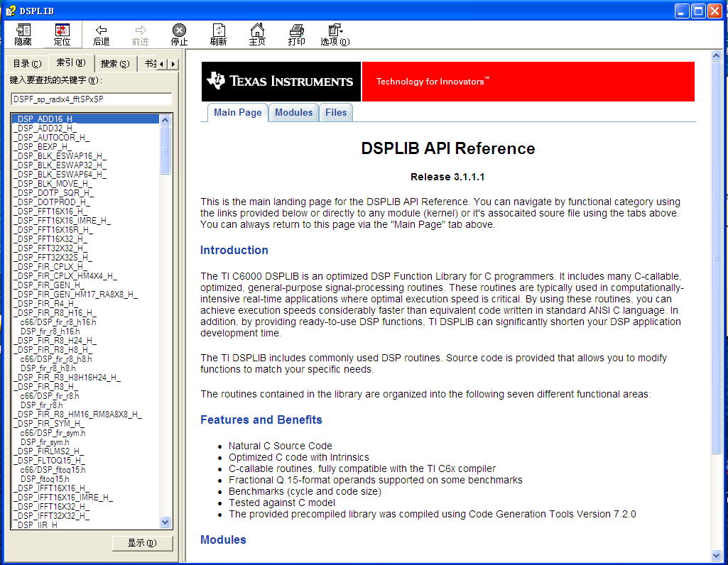Select index entry _DSP_FIR_CPLX_HM4X4_H_

pos(65,276)
